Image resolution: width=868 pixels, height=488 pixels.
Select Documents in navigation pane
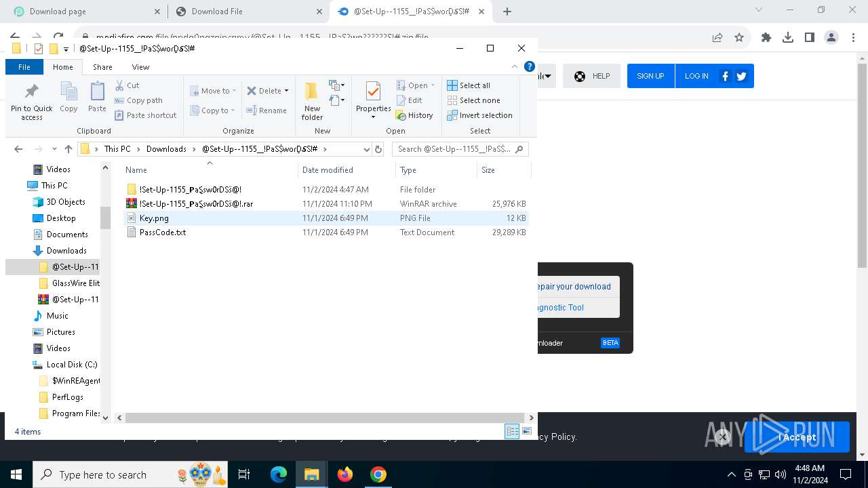tap(67, 235)
